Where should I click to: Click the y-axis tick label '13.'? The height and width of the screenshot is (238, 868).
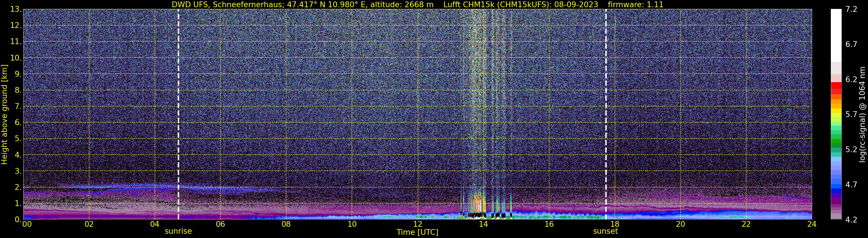(16, 9)
